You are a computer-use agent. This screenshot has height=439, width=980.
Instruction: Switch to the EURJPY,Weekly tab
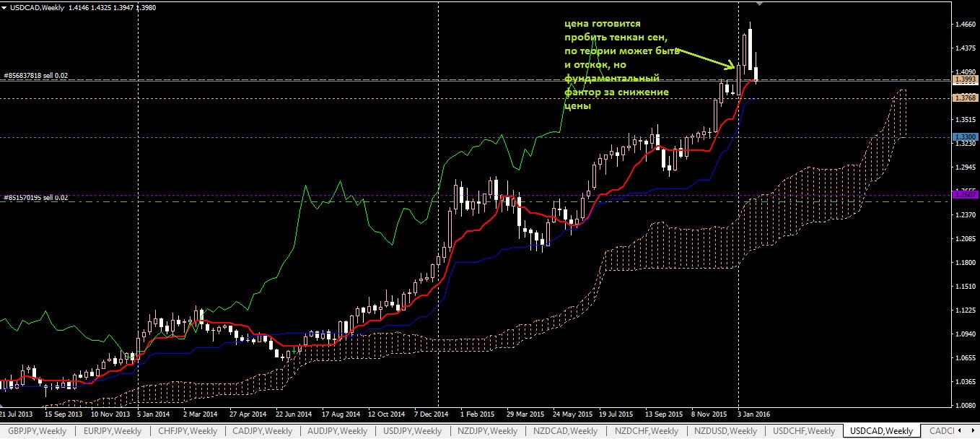point(113,431)
